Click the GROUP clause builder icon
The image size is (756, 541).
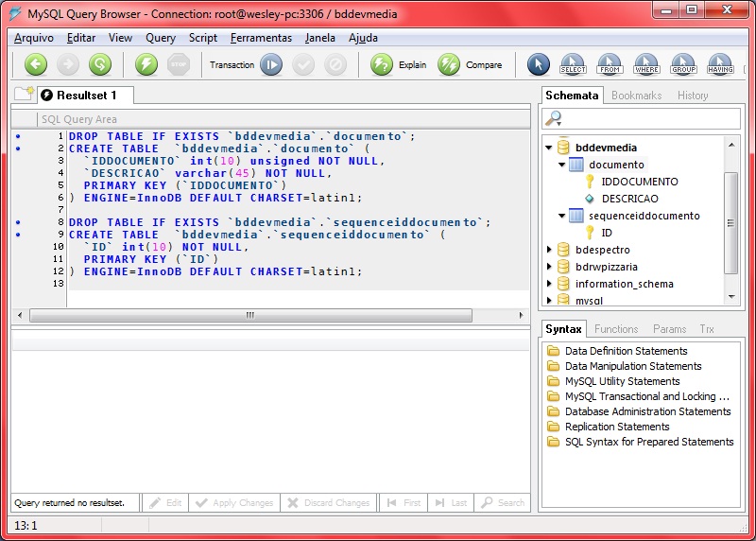click(683, 64)
